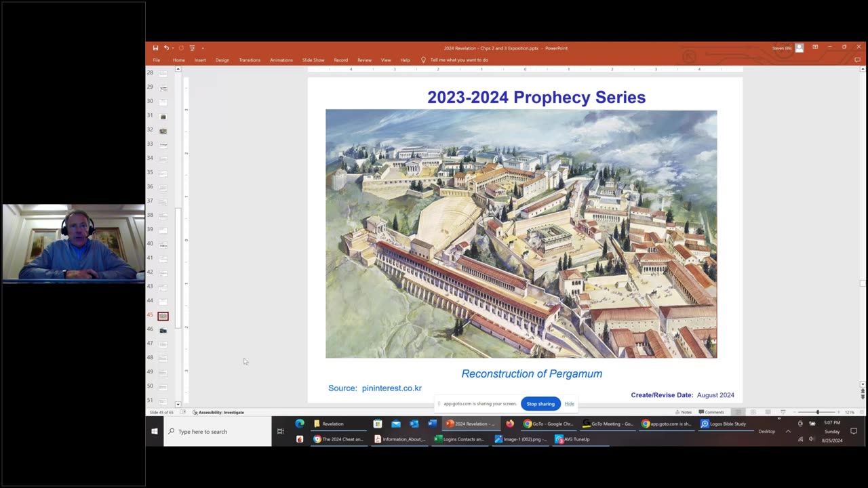Click the zoom slider handle
868x488 pixels.
coord(817,412)
